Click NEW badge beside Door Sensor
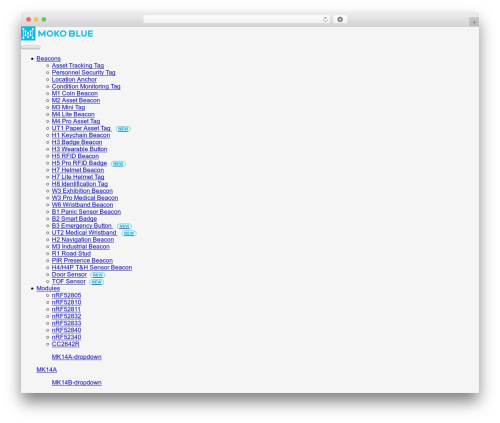 pos(98,275)
